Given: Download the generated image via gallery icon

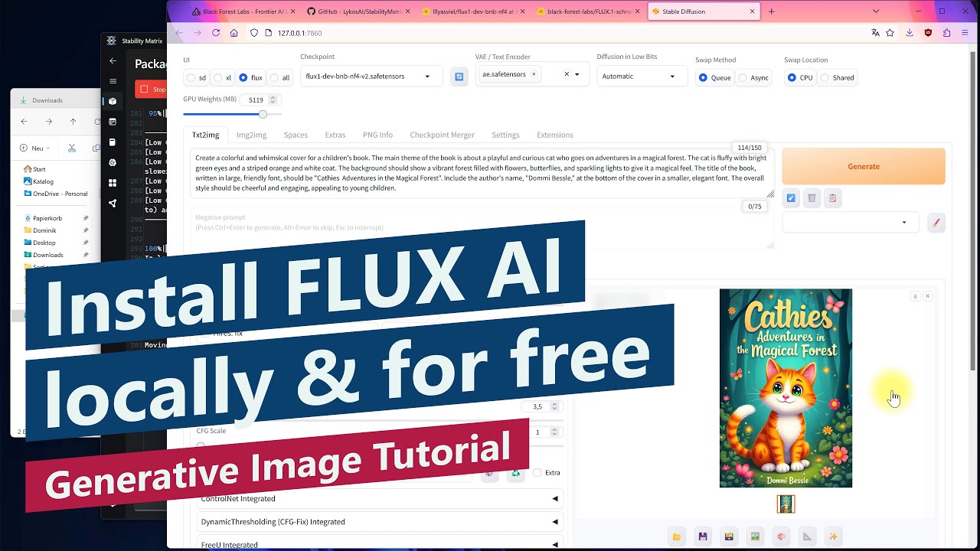Looking at the screenshot, I should click(915, 296).
